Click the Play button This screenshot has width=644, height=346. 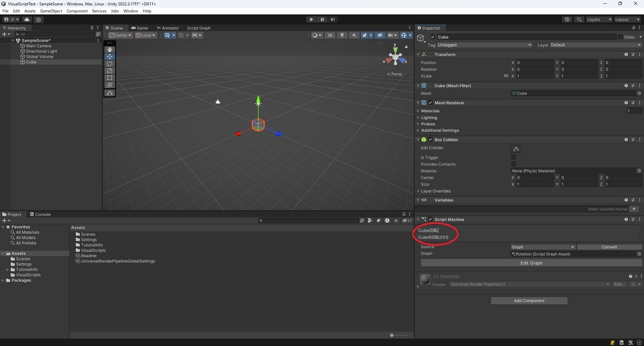click(311, 19)
